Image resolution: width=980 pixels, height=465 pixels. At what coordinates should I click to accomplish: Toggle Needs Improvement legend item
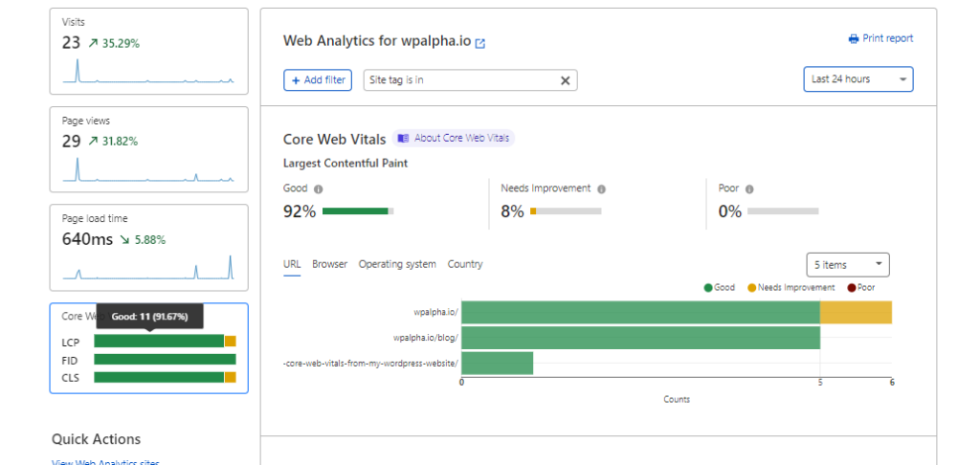tap(791, 287)
